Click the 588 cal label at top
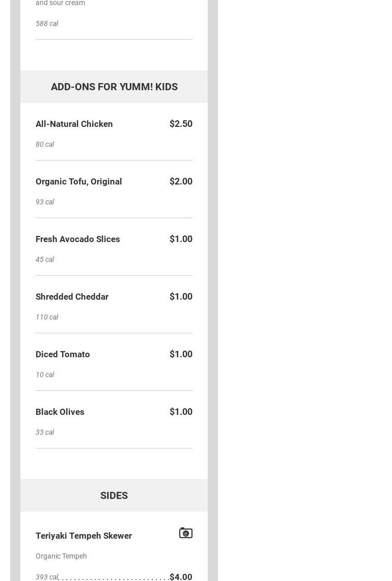Viewport: 392px width, 581px height. click(47, 23)
